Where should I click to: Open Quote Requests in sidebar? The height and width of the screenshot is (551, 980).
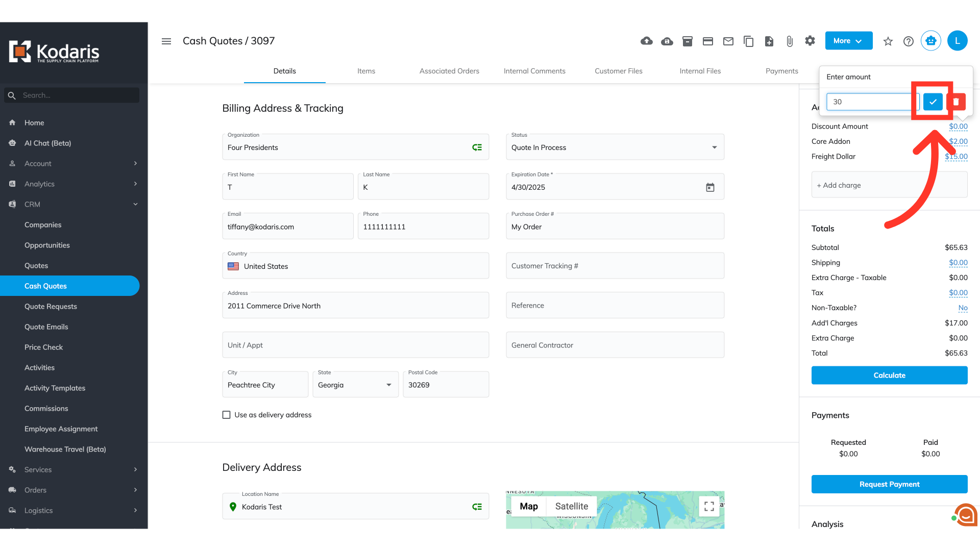(51, 306)
